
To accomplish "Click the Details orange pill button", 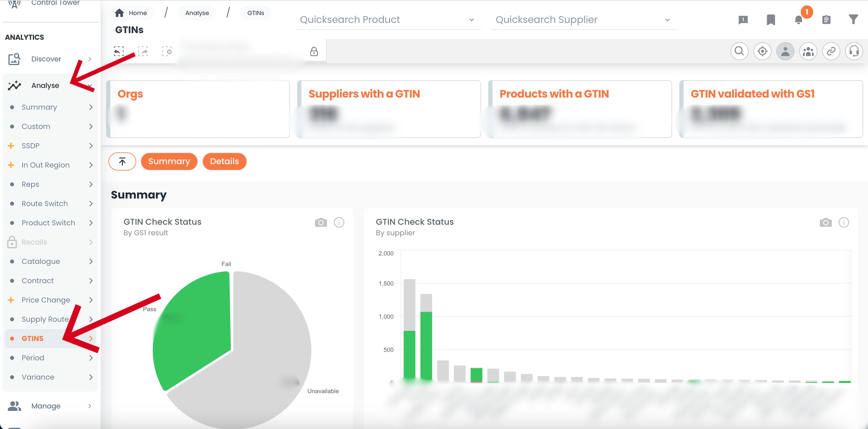I will point(225,161).
